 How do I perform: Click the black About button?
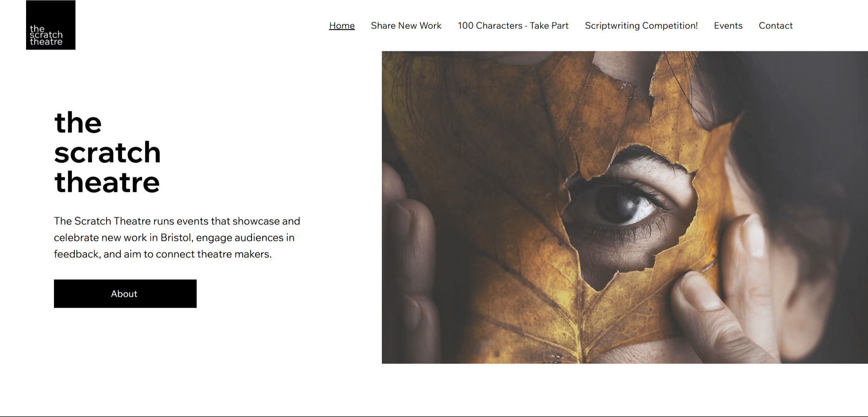point(125,293)
